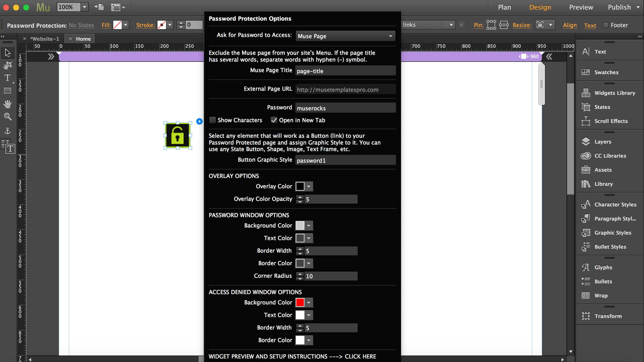Viewport: 644px width, 362px height.
Task: Toggle the Footer checkbox
Action: coord(606,25)
